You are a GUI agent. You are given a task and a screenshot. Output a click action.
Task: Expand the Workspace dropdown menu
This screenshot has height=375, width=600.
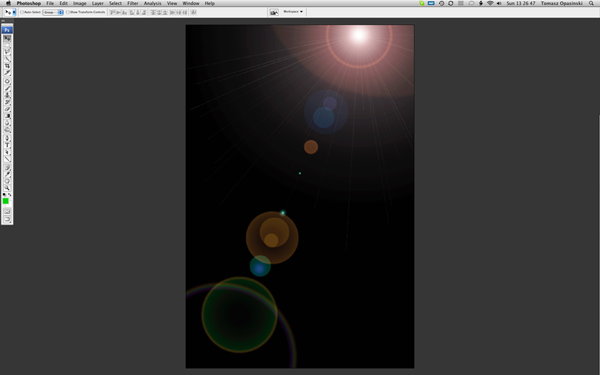(293, 12)
